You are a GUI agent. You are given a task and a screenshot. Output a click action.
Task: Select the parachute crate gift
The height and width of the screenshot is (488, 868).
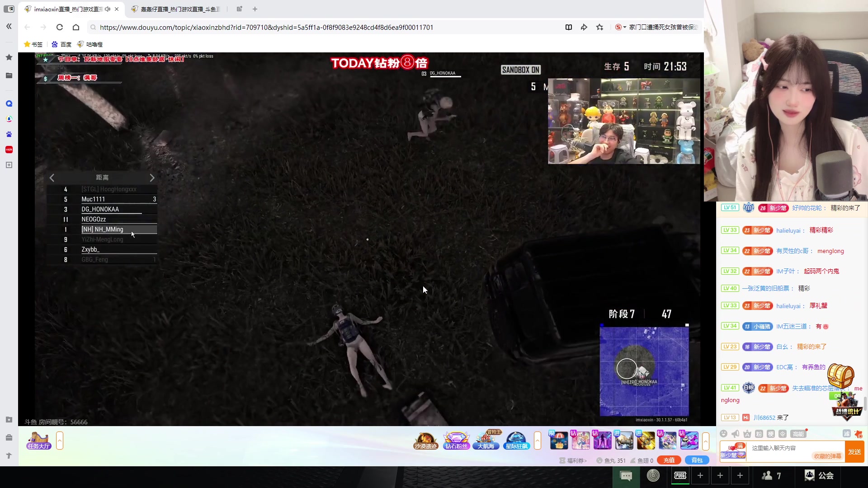tap(559, 441)
